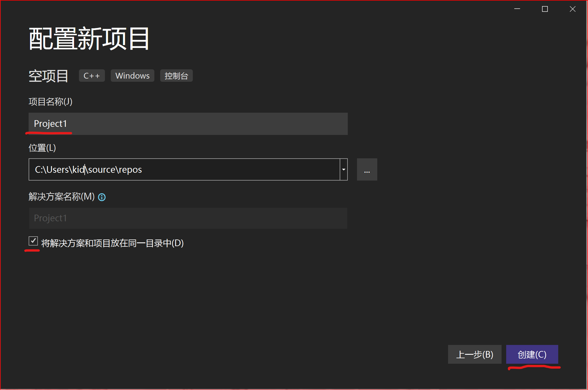Click the 创建(C) button

[532, 354]
